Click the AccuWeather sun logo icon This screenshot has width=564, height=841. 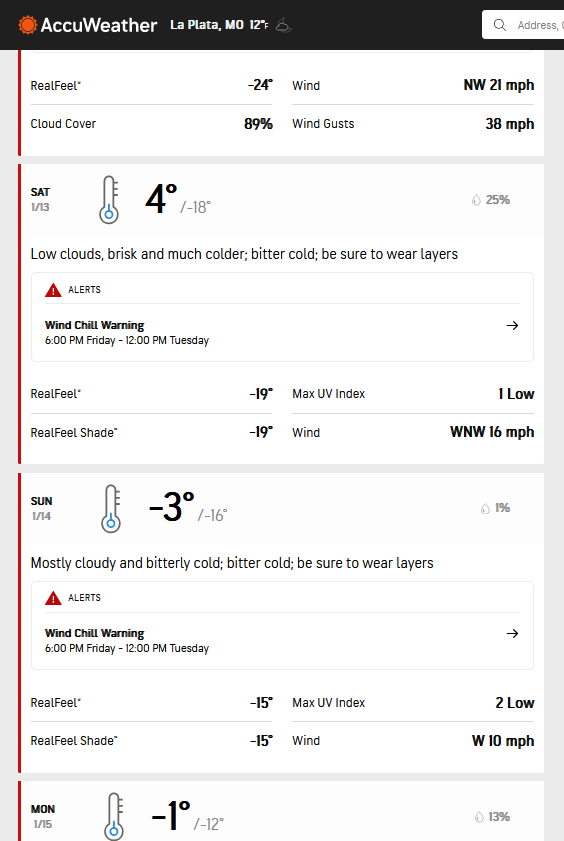click(x=27, y=25)
